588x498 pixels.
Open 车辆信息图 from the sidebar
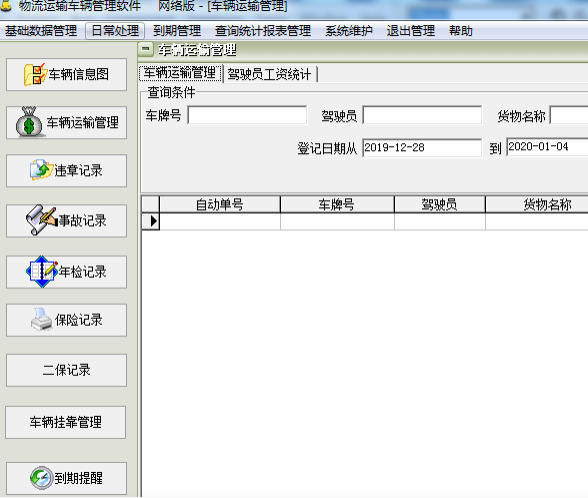point(66,74)
